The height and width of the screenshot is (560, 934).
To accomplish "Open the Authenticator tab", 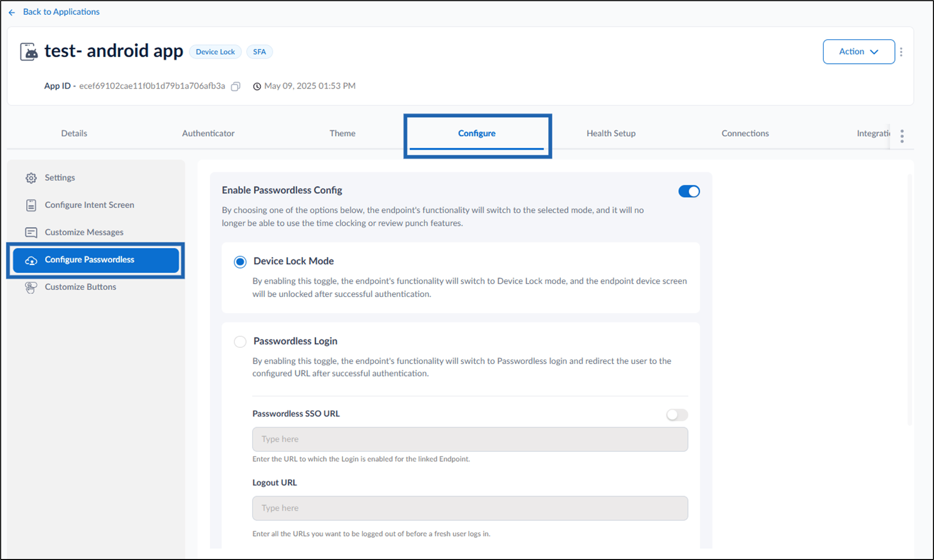I will tap(208, 133).
